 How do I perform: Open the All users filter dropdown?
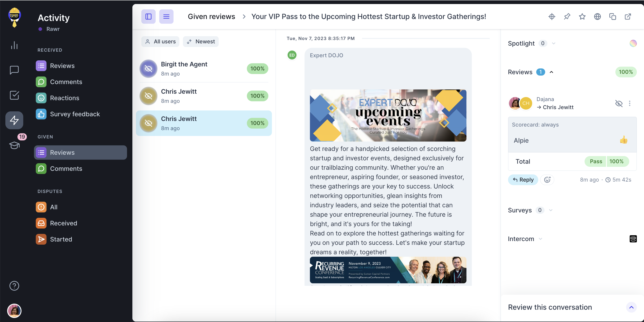(160, 42)
